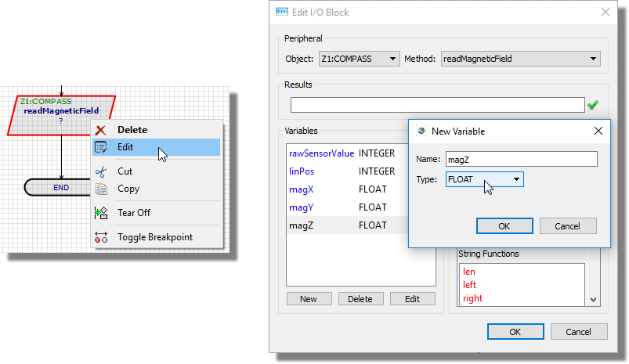Viewport: 629px width, 364px height.
Task: Click the functions list scrollbar down arrow
Action: pyautogui.click(x=594, y=299)
